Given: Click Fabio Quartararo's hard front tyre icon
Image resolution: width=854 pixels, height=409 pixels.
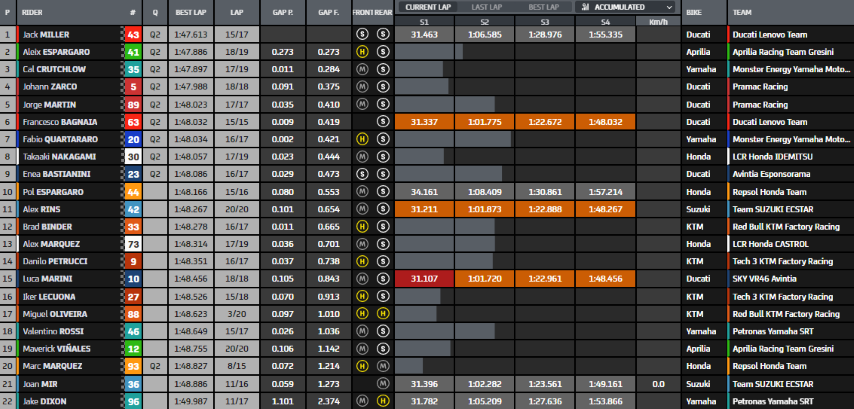Looking at the screenshot, I should tap(363, 138).
